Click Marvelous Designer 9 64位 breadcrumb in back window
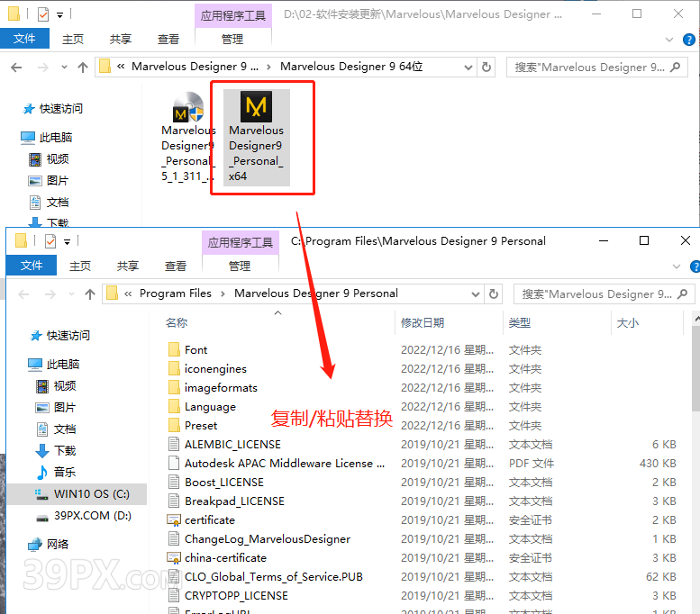Image resolution: width=700 pixels, height=614 pixels. [x=351, y=67]
